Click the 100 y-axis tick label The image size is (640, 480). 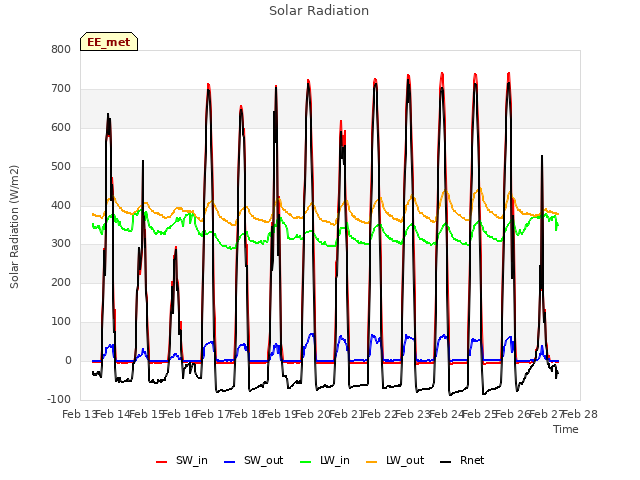pos(61,322)
